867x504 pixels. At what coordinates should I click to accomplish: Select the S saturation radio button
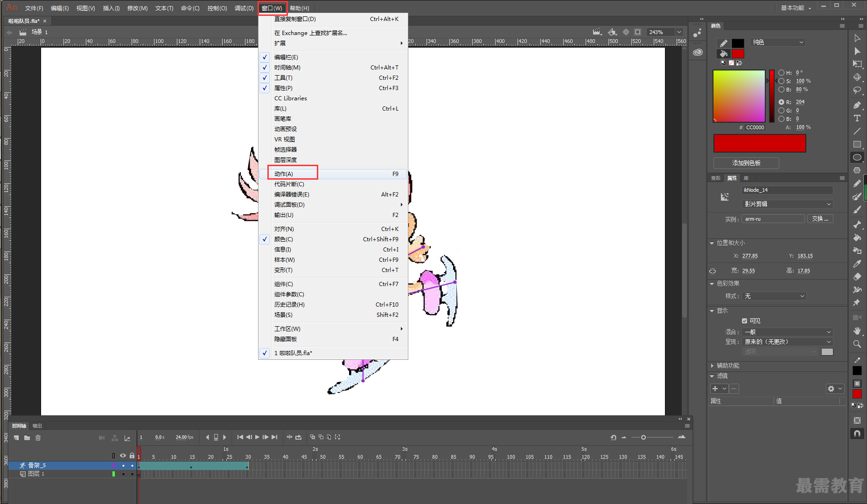tap(781, 81)
